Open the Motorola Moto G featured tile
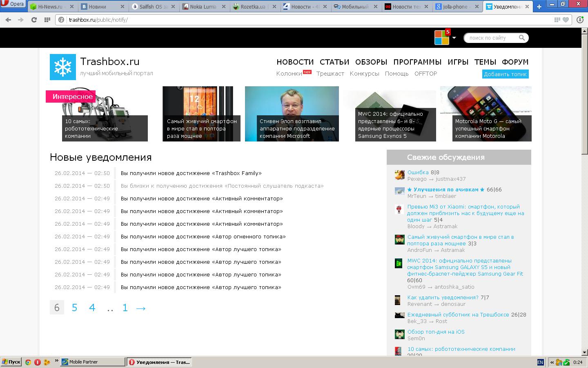Screen dimensions: 588x368 click(486, 114)
